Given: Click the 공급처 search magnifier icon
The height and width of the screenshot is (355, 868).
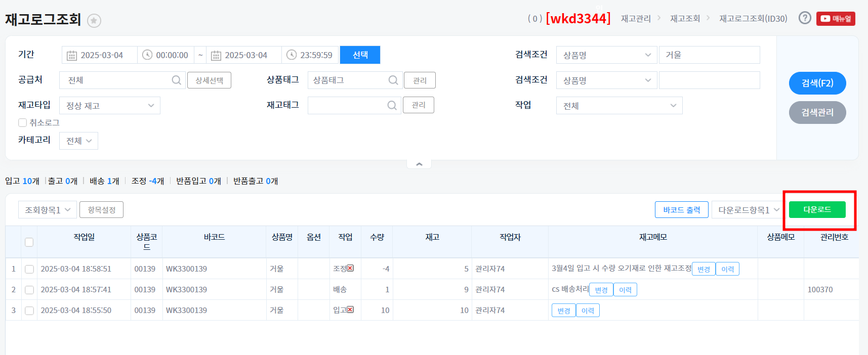Looking at the screenshot, I should pos(176,80).
